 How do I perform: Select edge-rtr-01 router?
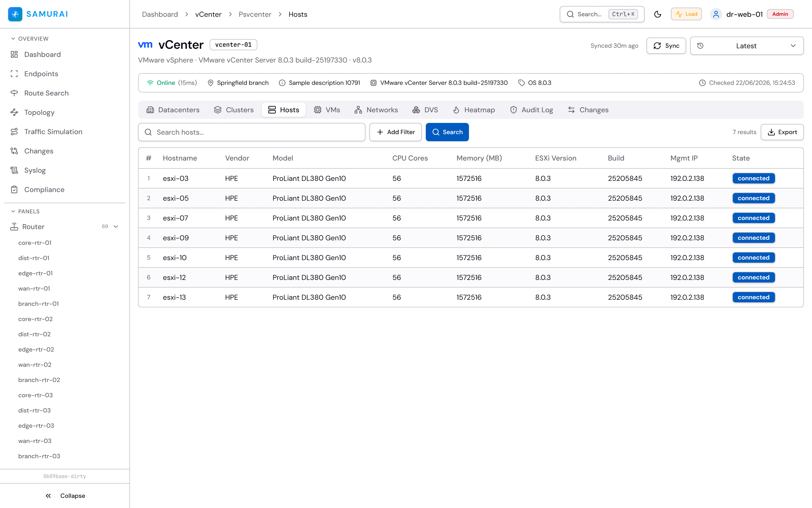point(36,273)
